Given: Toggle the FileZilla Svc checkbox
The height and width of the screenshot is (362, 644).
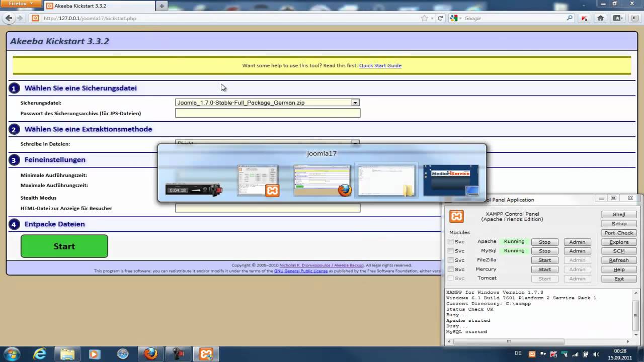Looking at the screenshot, I should 450,260.
